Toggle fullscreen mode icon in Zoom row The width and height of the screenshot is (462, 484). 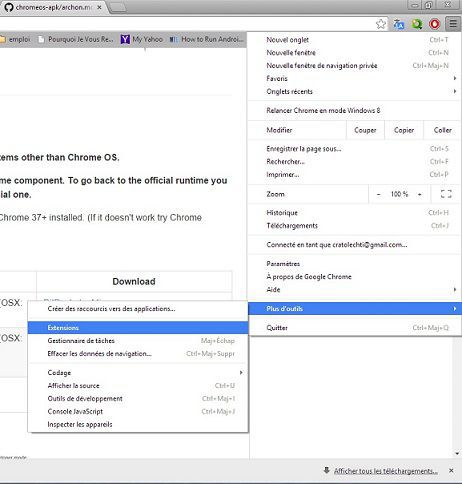point(446,194)
